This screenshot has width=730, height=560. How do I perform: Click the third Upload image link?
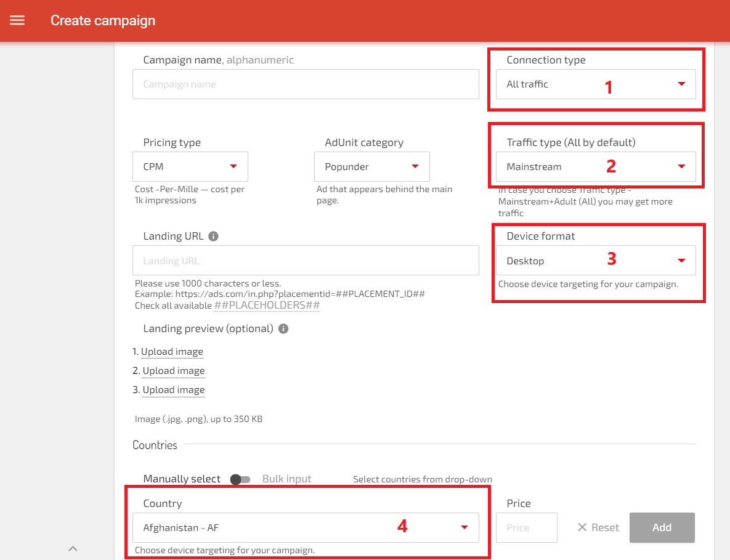coord(173,390)
